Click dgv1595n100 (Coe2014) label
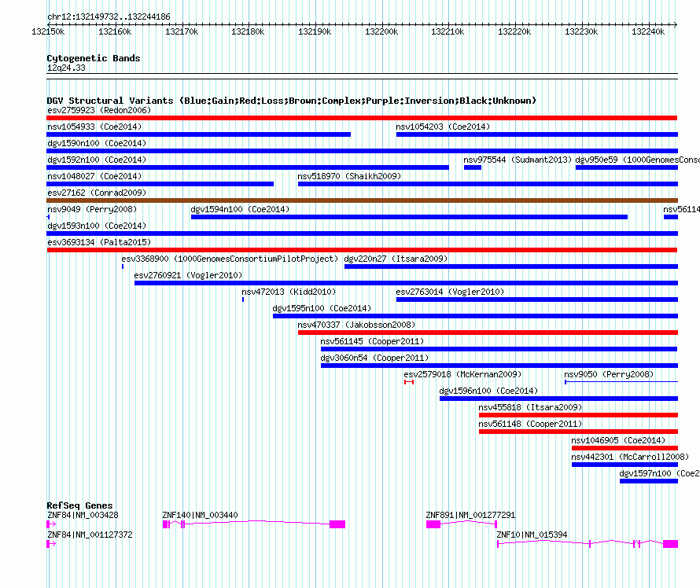Viewport: 700px width, 588px height. 322,308
